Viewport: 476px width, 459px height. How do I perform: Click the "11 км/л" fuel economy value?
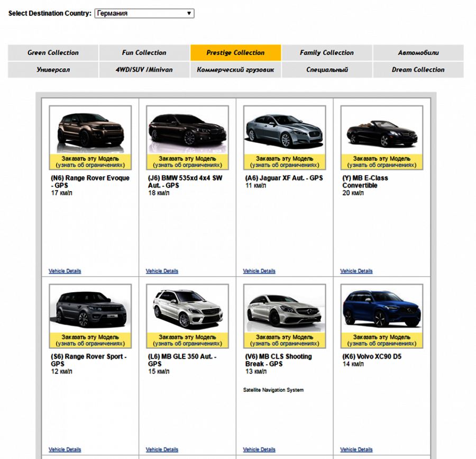point(255,186)
